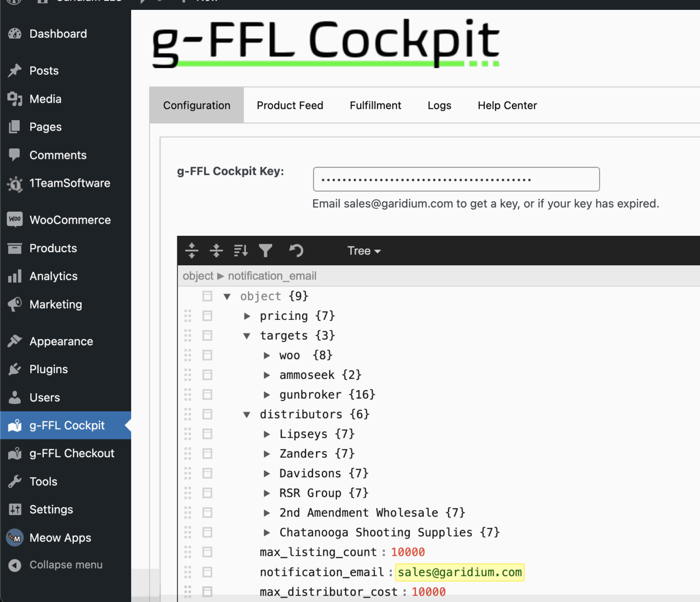Click action box beside woo row
Screen dimensions: 700x602
[207, 355]
